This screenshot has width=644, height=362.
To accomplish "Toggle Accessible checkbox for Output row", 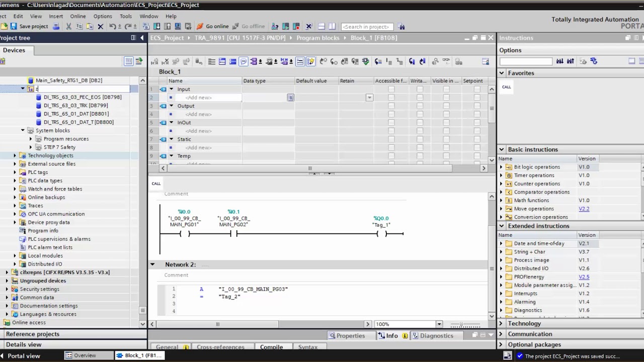I will point(391,106).
